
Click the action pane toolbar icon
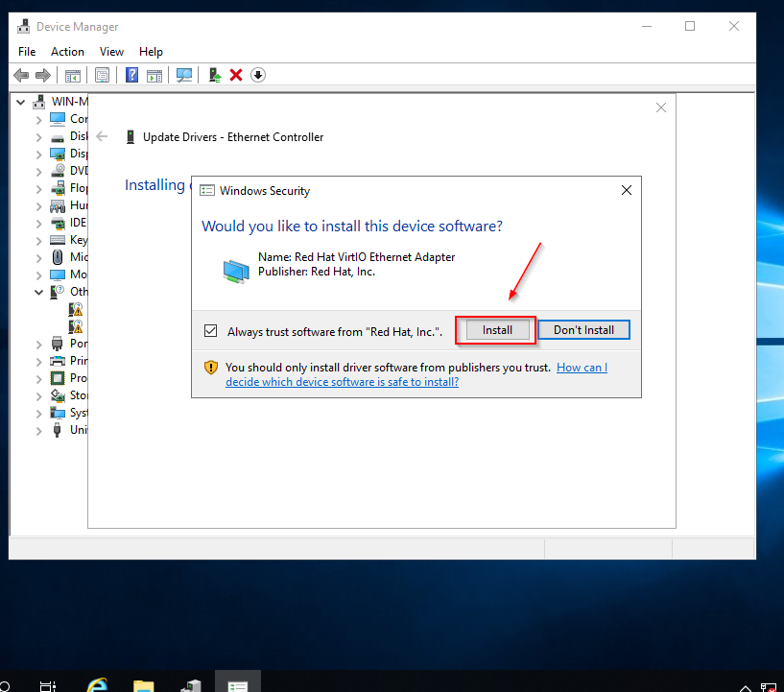(x=154, y=76)
